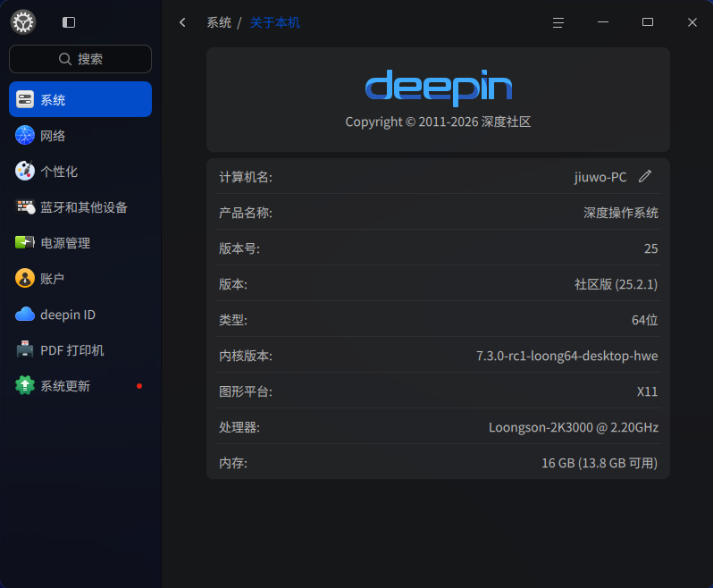
Task: Click the jiuwo-PC computer name value
Action: click(x=600, y=177)
